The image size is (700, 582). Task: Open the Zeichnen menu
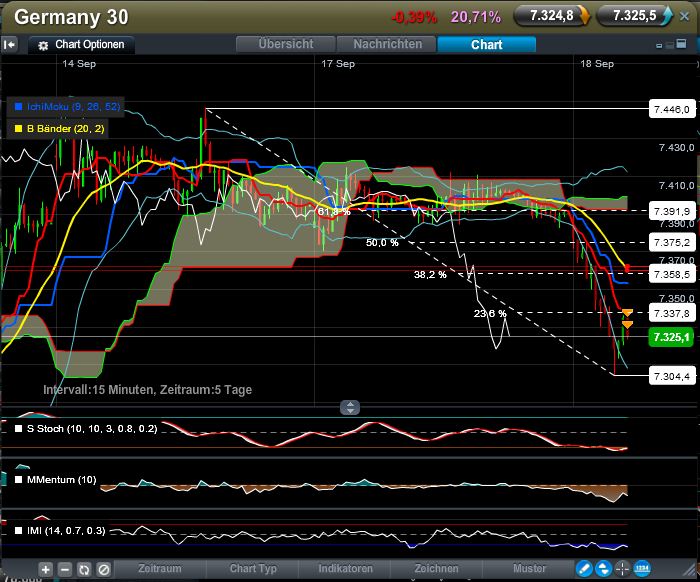point(436,569)
